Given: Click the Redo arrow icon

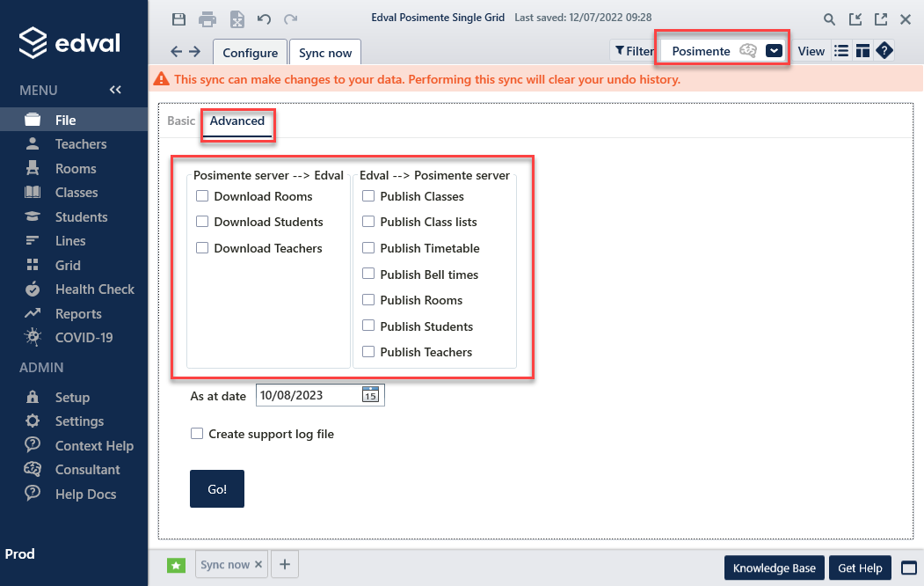Looking at the screenshot, I should (x=290, y=18).
